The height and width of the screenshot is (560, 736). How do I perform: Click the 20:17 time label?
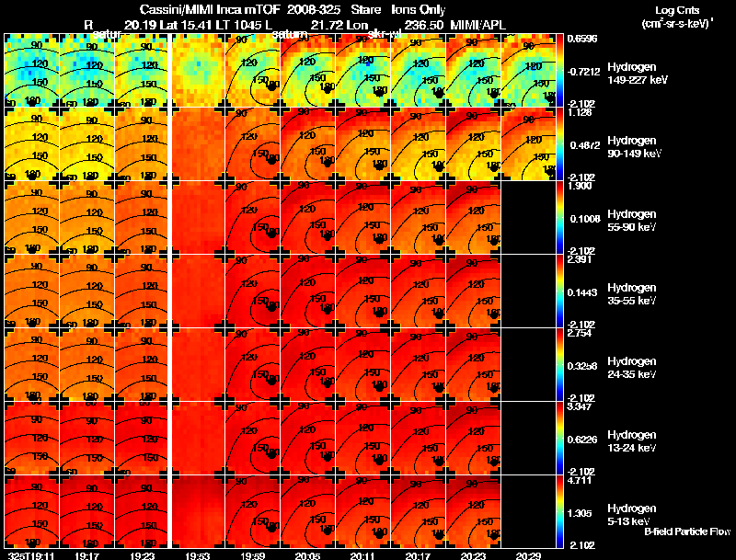(x=418, y=555)
